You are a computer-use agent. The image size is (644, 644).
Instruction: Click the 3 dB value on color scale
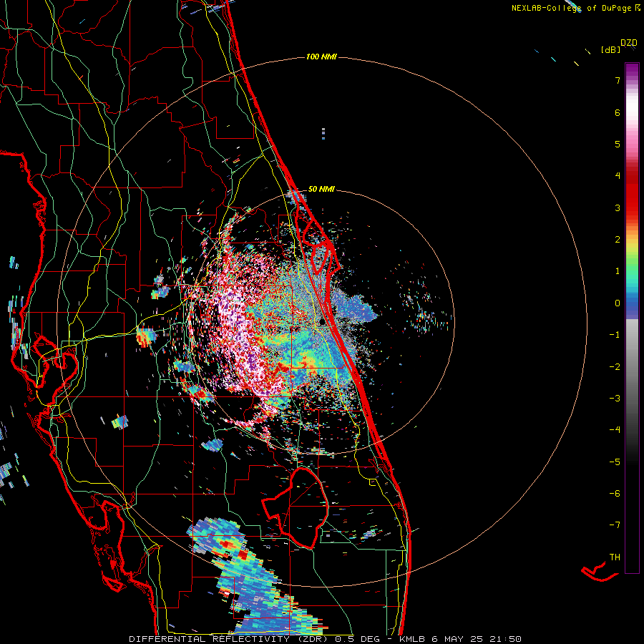click(x=618, y=208)
